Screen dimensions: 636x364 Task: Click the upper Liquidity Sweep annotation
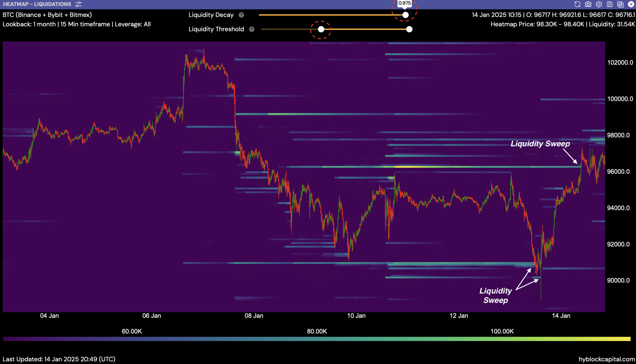point(540,143)
